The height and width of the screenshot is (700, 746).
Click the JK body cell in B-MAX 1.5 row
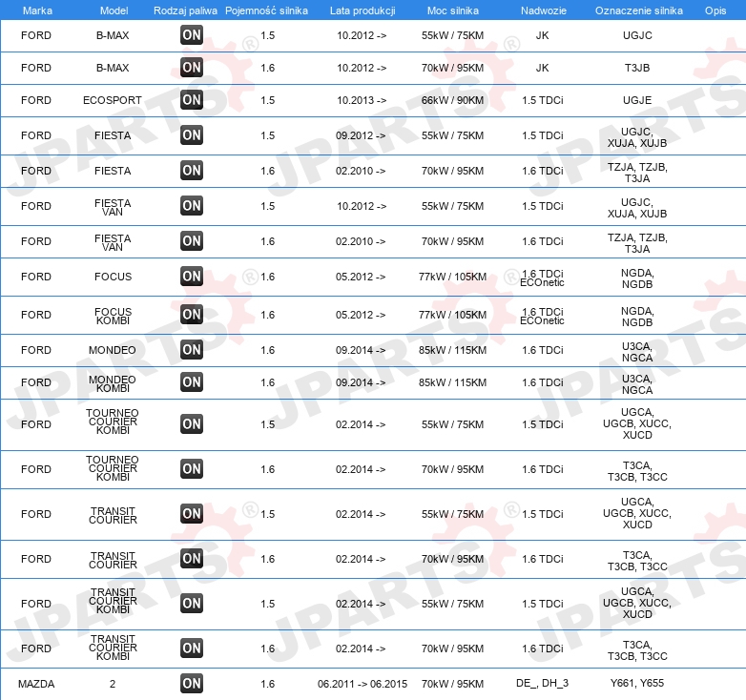[543, 35]
